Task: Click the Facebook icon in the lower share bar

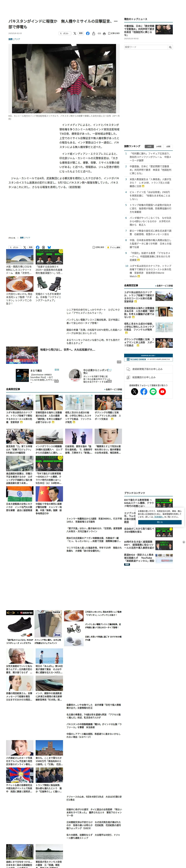Action: pyautogui.click(x=38, y=247)
